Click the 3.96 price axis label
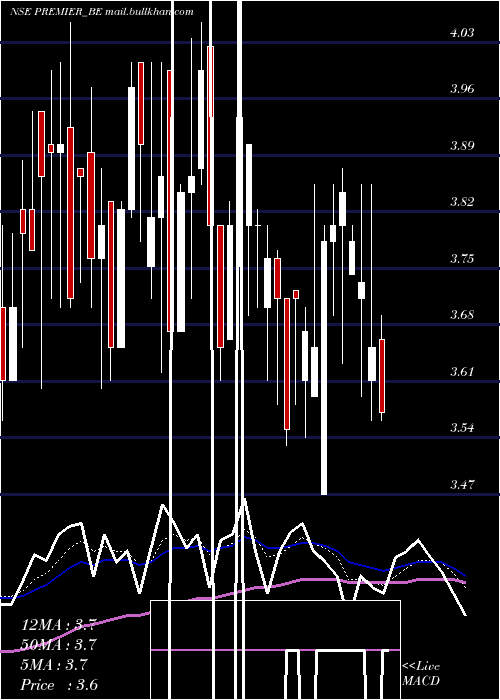The height and width of the screenshot is (700, 500). point(462,88)
